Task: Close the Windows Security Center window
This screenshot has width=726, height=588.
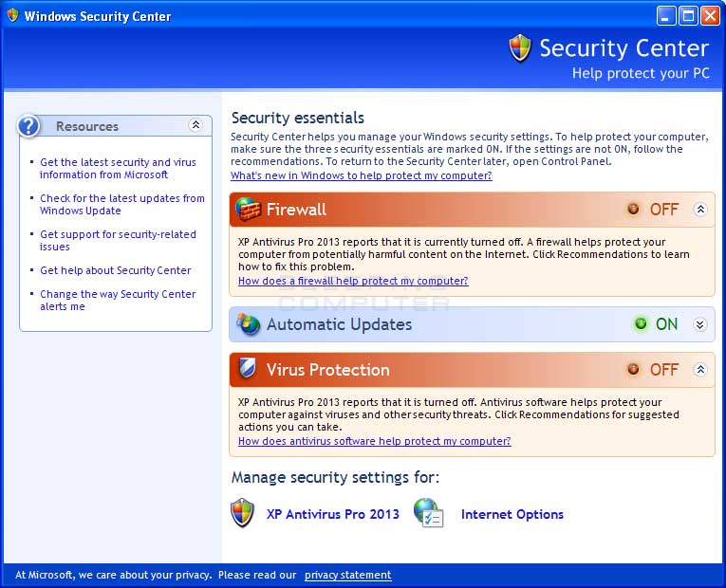Action: (710, 16)
